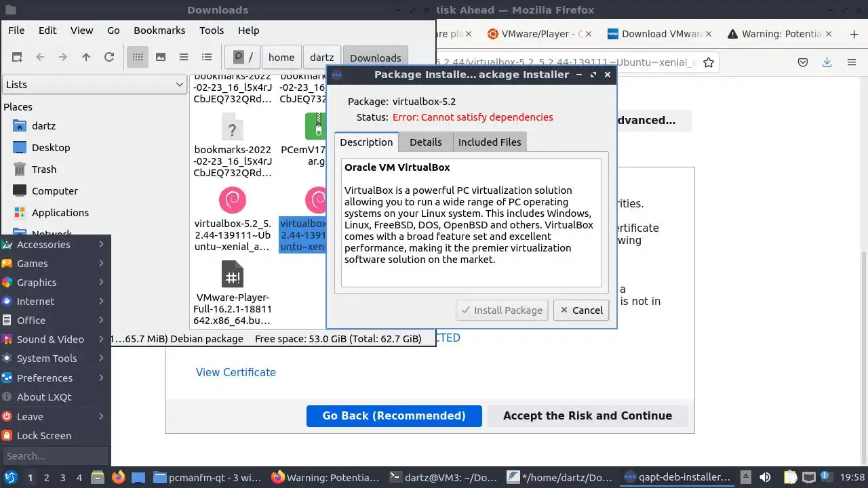868x488 pixels.
Task: Reload the Downloads folder view
Action: [109, 58]
